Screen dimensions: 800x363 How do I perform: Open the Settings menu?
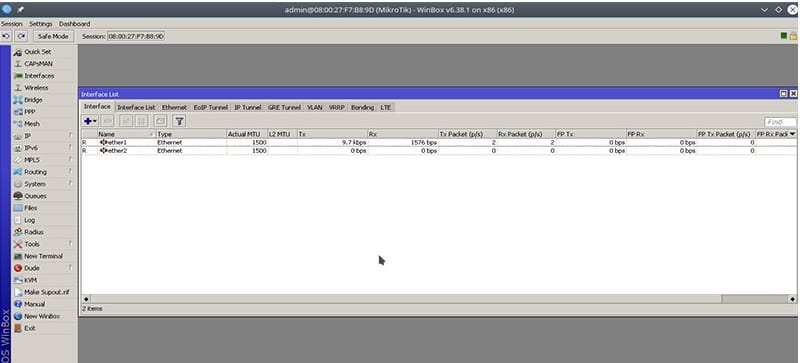click(x=41, y=24)
